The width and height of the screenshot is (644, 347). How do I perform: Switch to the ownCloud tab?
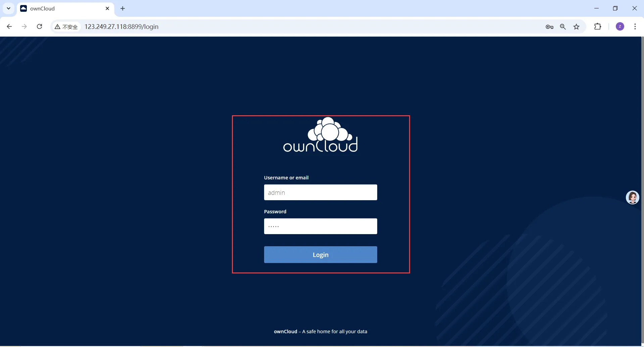tap(65, 8)
